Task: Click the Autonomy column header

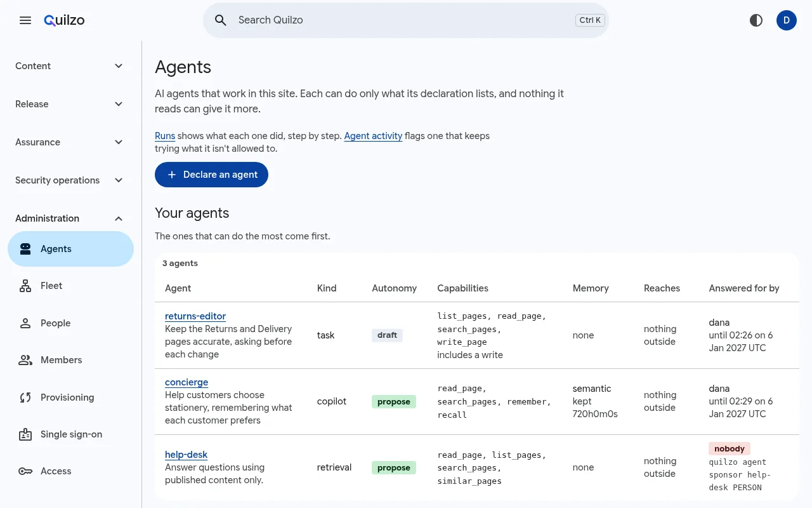Action: pyautogui.click(x=394, y=288)
